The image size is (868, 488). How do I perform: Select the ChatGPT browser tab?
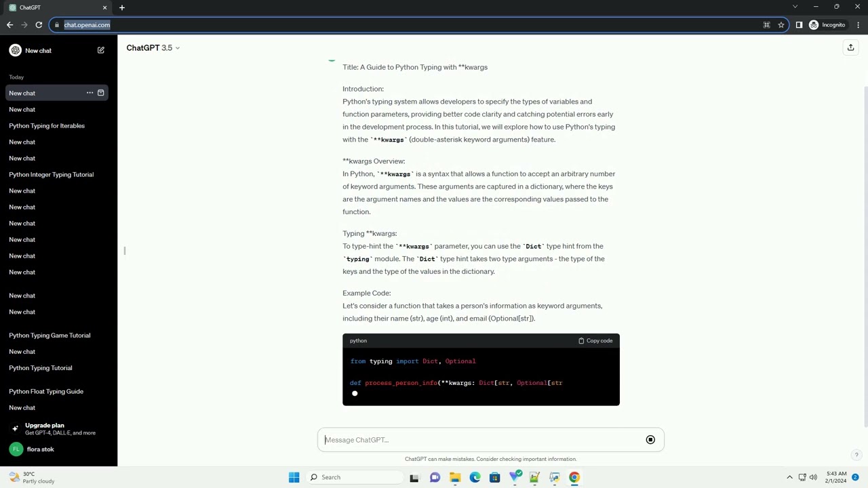click(58, 7)
